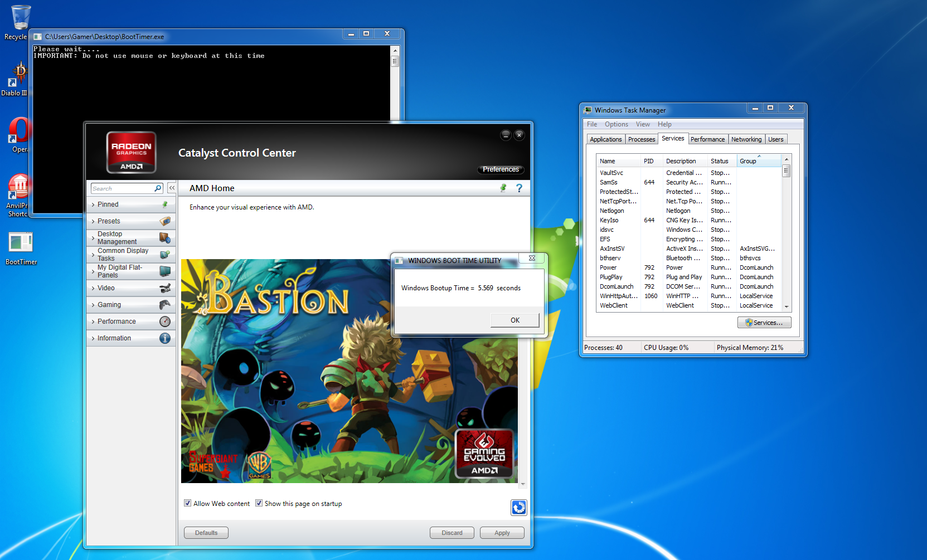
Task: Open the Options menu in Task Manager
Action: [x=617, y=124]
